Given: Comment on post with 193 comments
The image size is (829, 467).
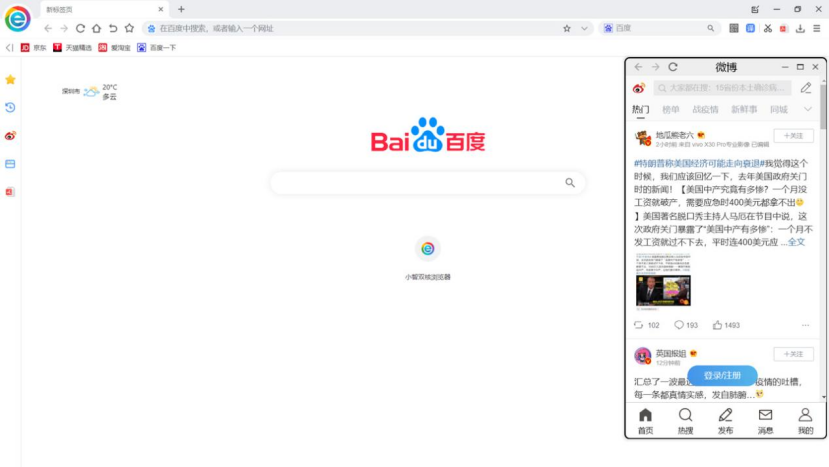Looking at the screenshot, I should 686,325.
